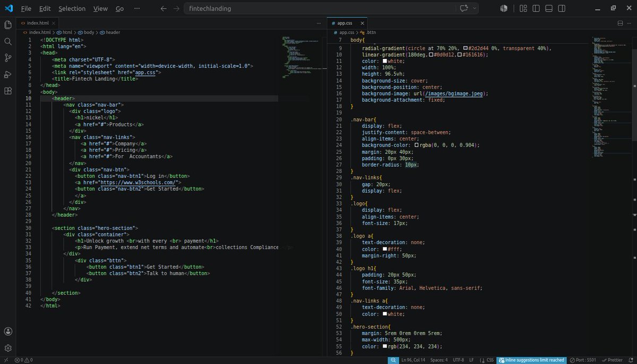Open the Selection menu

(x=72, y=8)
